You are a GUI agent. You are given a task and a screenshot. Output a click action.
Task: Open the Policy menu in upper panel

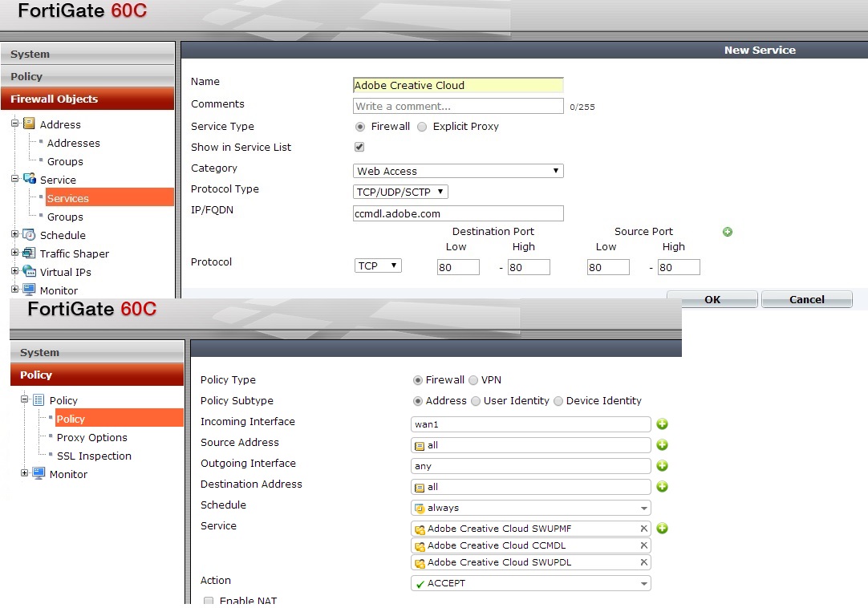click(87, 76)
